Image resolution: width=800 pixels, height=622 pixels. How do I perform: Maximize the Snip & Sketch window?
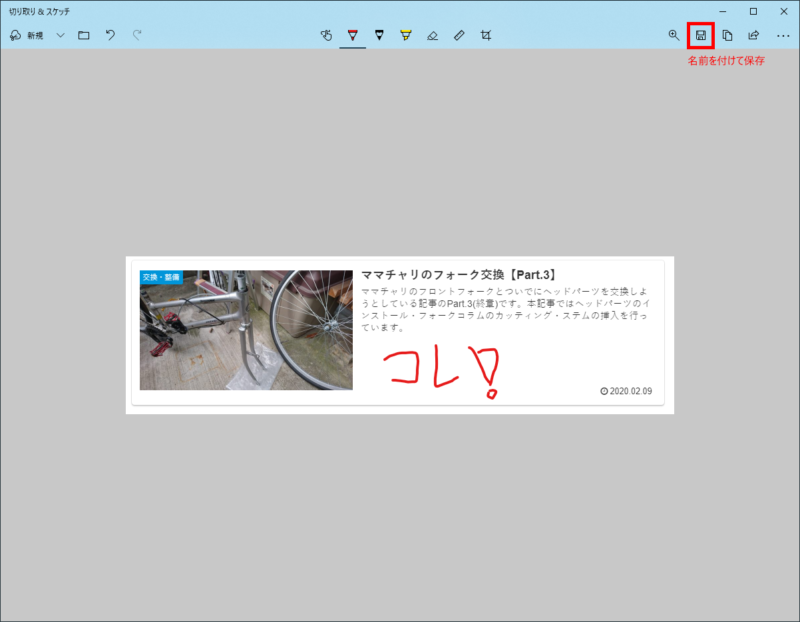[x=753, y=11]
